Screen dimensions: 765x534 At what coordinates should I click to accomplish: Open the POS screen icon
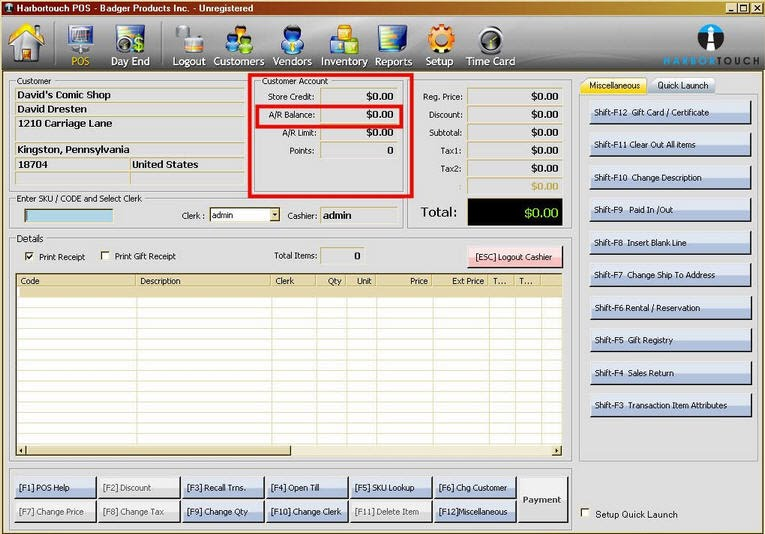[x=80, y=45]
